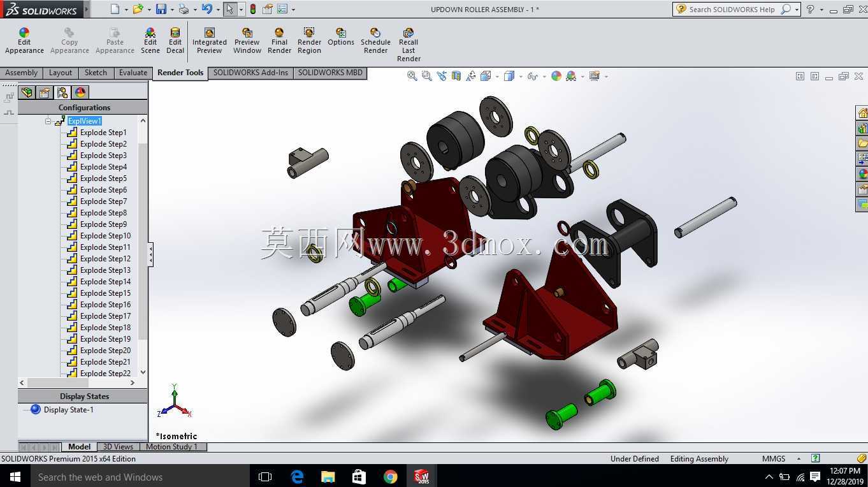Image resolution: width=868 pixels, height=487 pixels.
Task: Open Google Chrome from the taskbar
Action: tap(391, 477)
